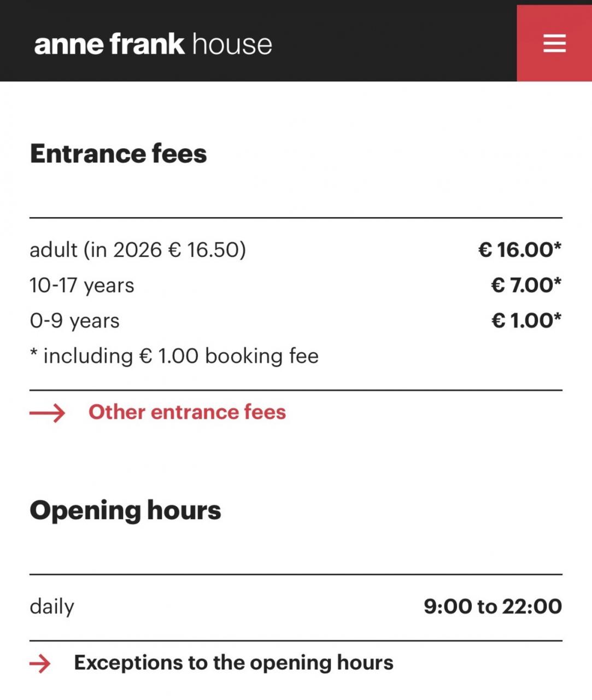Click the red arrow beside Other entrance fees
The width and height of the screenshot is (592, 700).
[x=47, y=412]
